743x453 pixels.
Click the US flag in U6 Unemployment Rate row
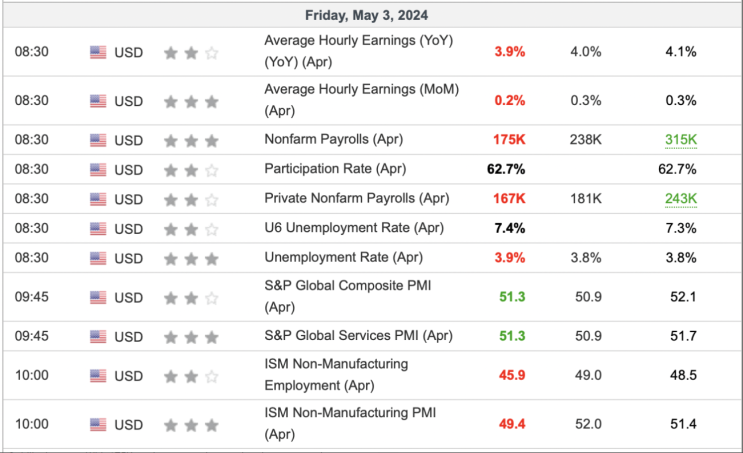(98, 229)
